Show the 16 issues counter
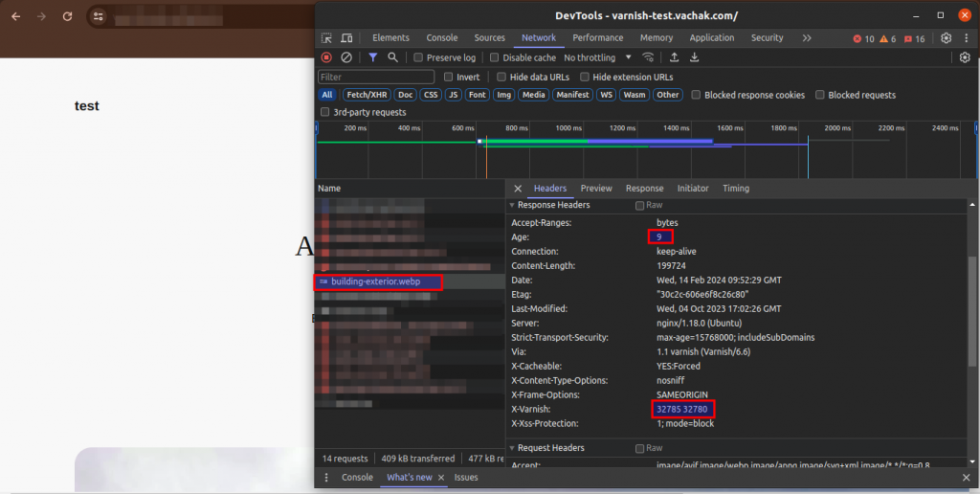 click(914, 38)
